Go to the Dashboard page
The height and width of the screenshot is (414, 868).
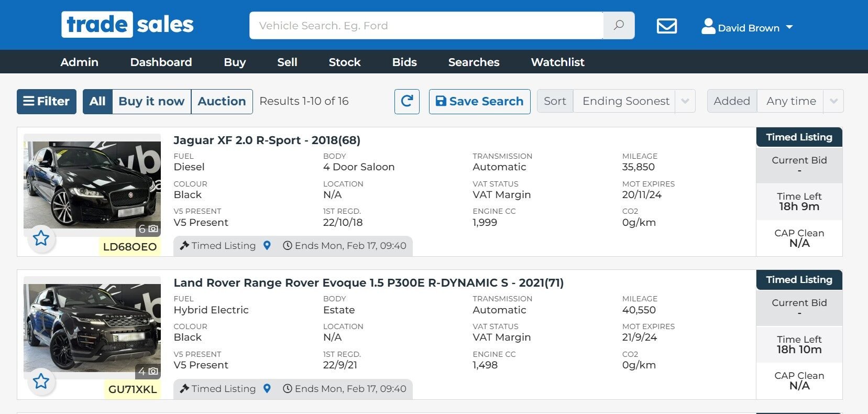pos(161,62)
